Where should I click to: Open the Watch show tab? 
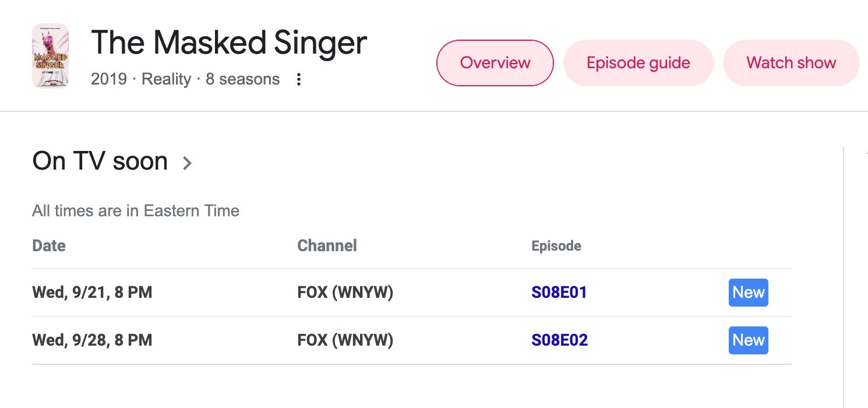click(x=791, y=63)
